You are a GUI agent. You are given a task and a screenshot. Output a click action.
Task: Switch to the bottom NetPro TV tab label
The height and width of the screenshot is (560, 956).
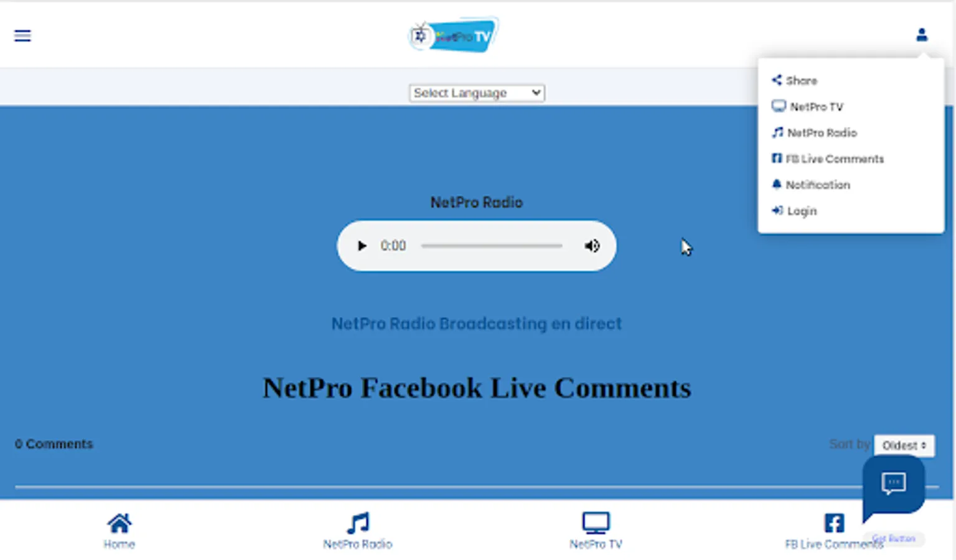596,544
